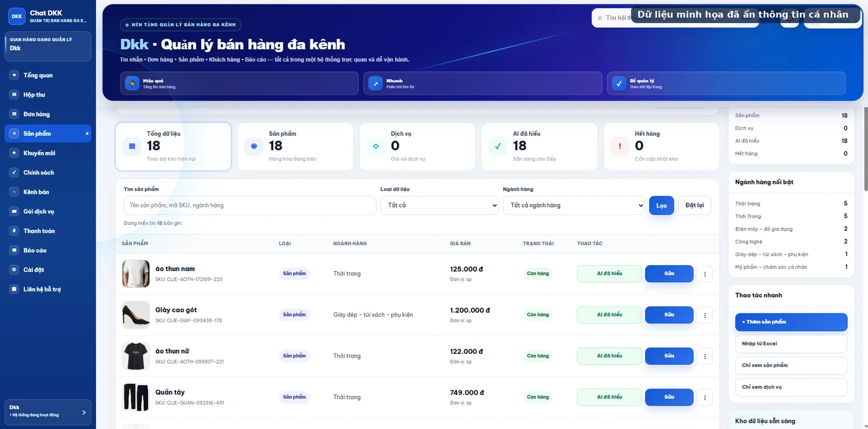Viewport: 868px width, 429px height.
Task: Choose Nhập từ Excel quick action
Action: pos(791,344)
